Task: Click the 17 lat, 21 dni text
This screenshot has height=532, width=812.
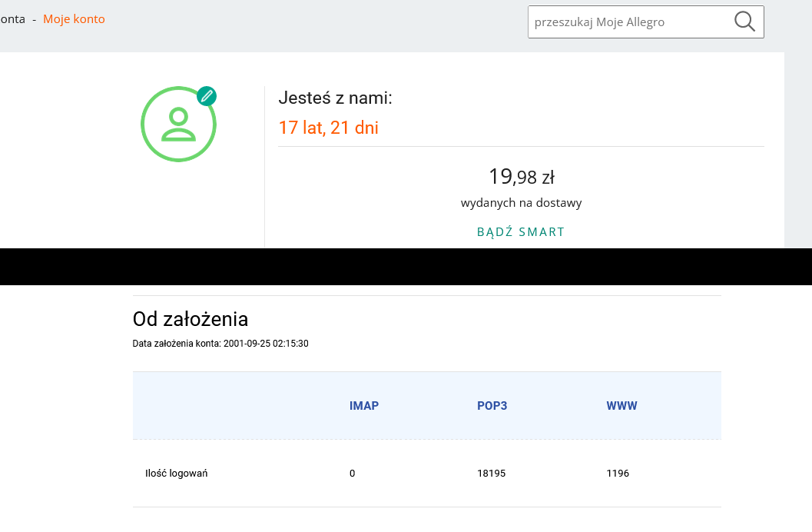Action: (328, 128)
